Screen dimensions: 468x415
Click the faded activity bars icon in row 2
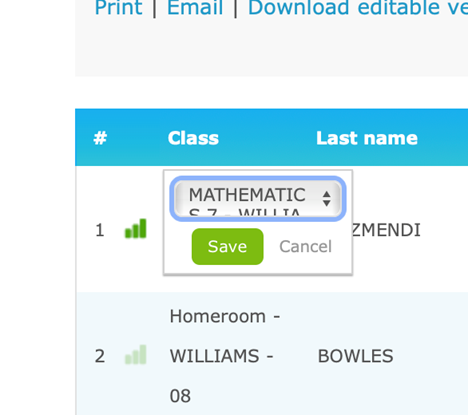tap(136, 355)
